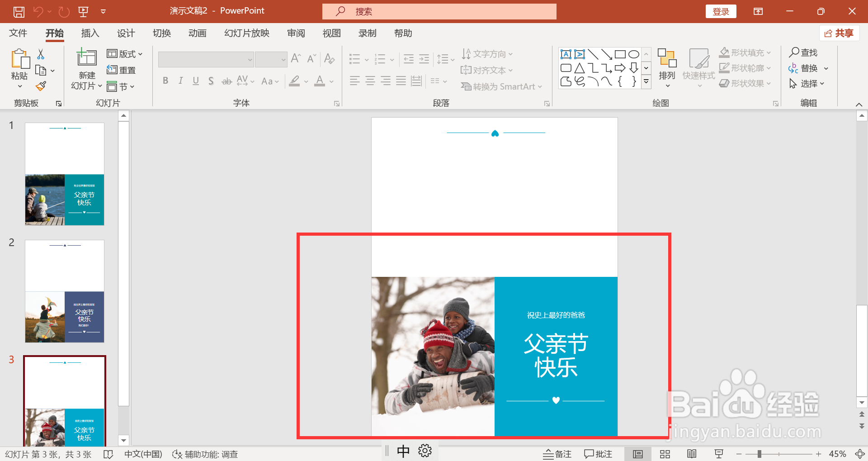Click the Reset (重置) button

[121, 70]
